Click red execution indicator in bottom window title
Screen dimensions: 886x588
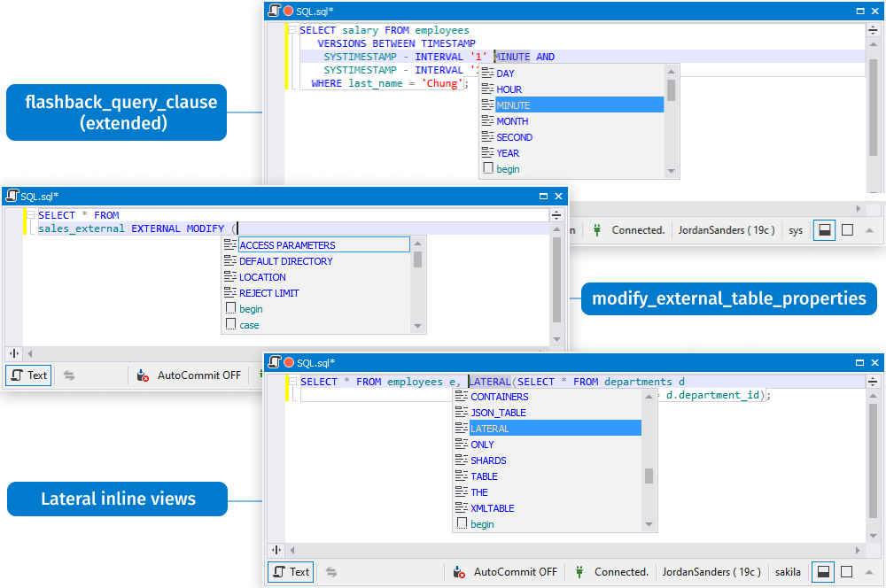click(290, 362)
